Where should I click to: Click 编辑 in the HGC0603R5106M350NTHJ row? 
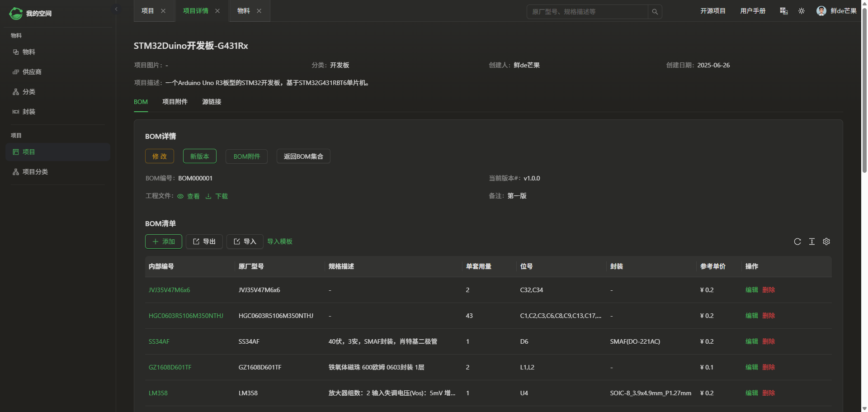pos(752,316)
